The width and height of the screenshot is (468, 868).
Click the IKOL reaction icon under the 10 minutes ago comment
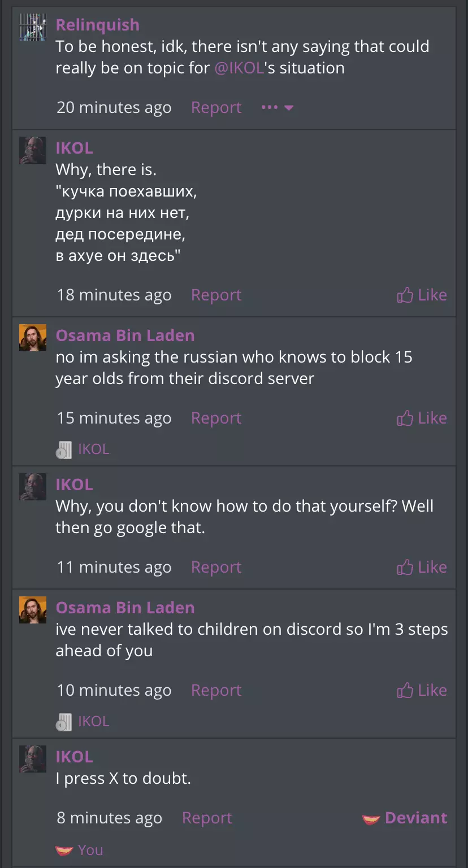[64, 722]
